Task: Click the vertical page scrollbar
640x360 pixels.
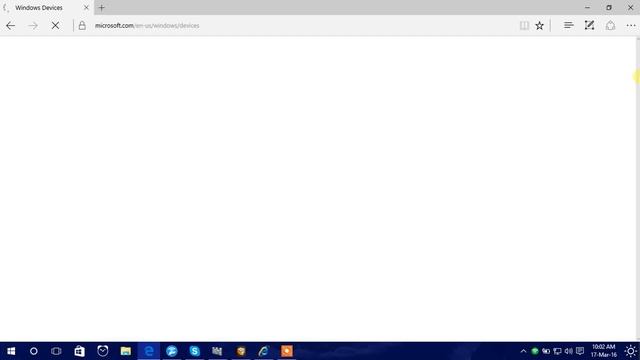Action: [638, 188]
